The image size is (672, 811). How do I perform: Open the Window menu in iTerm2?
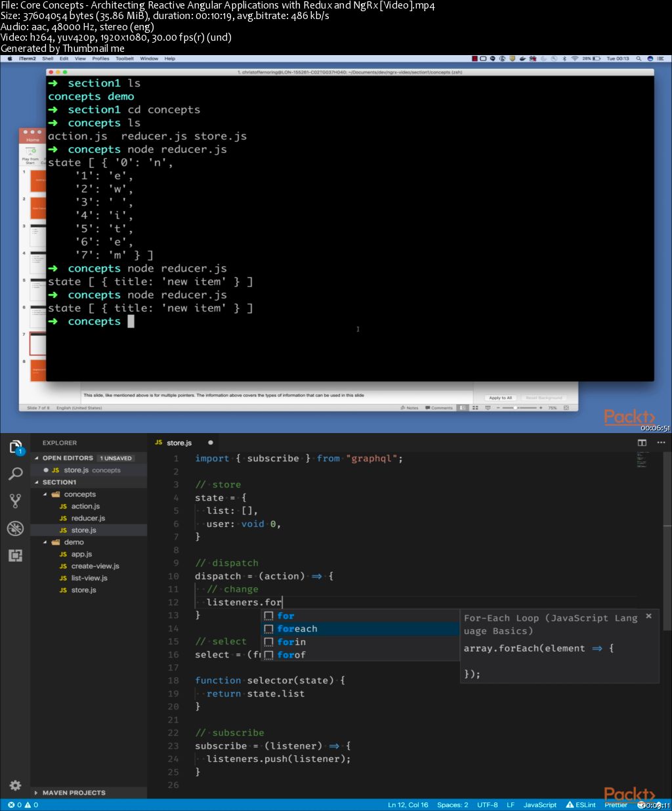[x=149, y=58]
